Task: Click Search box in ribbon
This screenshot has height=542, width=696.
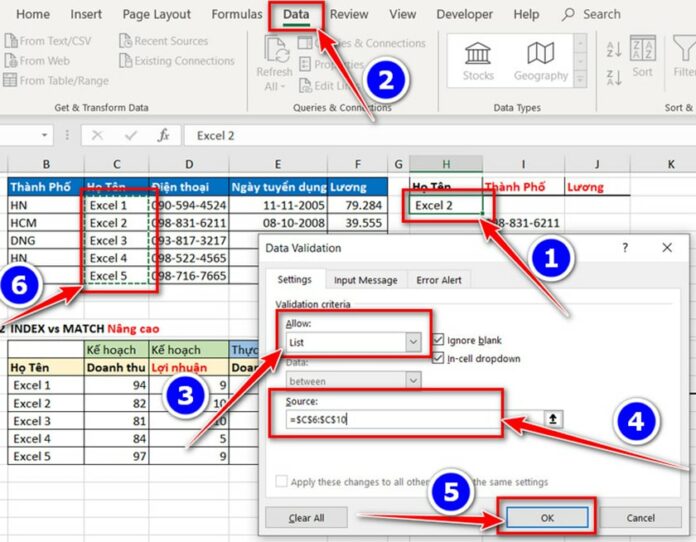Action: pos(601,14)
